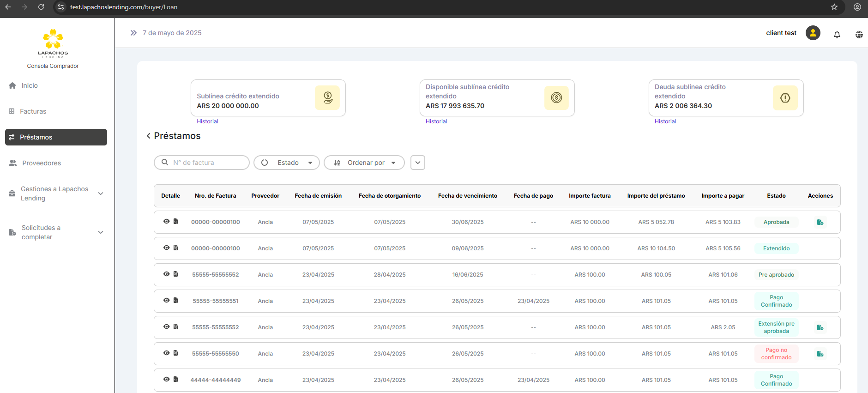Expand sidebar with double chevron icon
The height and width of the screenshot is (393, 868).
(x=133, y=33)
